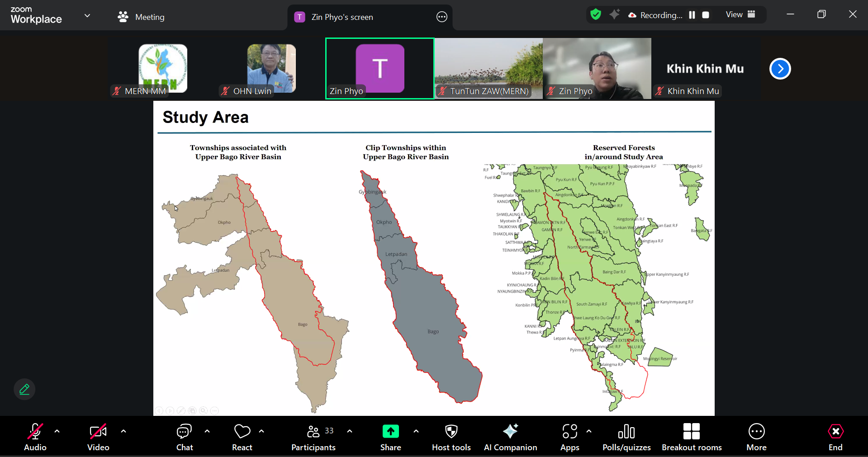Open Host tools shield icon

point(451,437)
